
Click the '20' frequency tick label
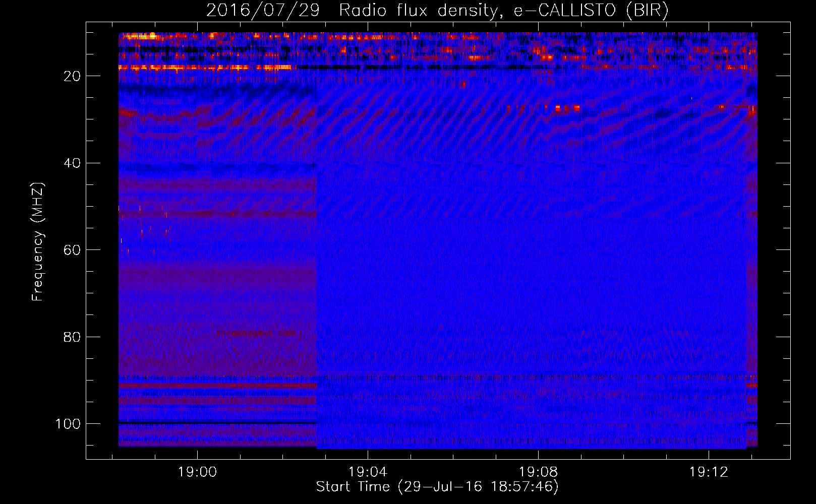tap(72, 76)
